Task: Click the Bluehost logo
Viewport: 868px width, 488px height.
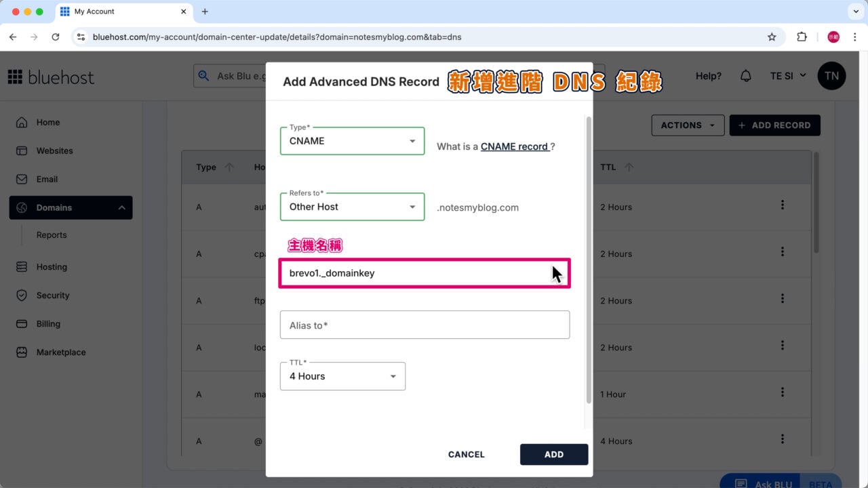Action: point(51,77)
